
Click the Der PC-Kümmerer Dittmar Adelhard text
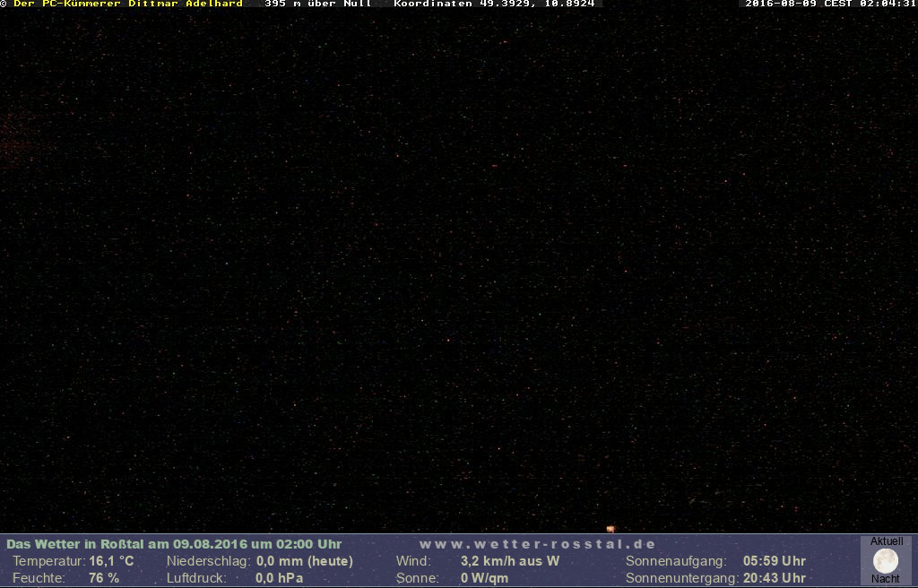(x=127, y=4)
